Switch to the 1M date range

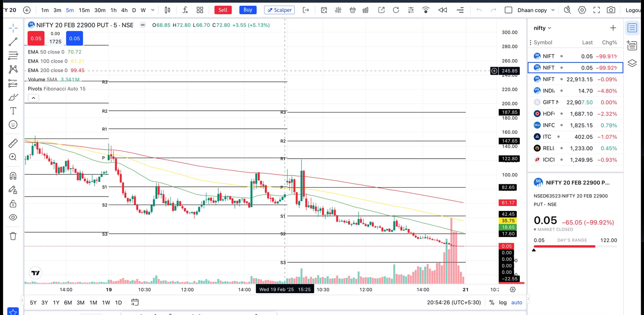pyautogui.click(x=93, y=302)
